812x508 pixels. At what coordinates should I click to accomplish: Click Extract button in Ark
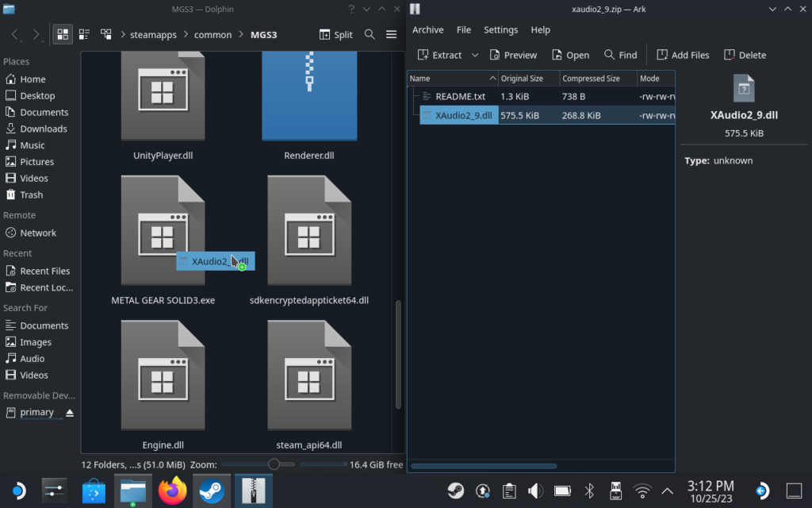point(439,55)
